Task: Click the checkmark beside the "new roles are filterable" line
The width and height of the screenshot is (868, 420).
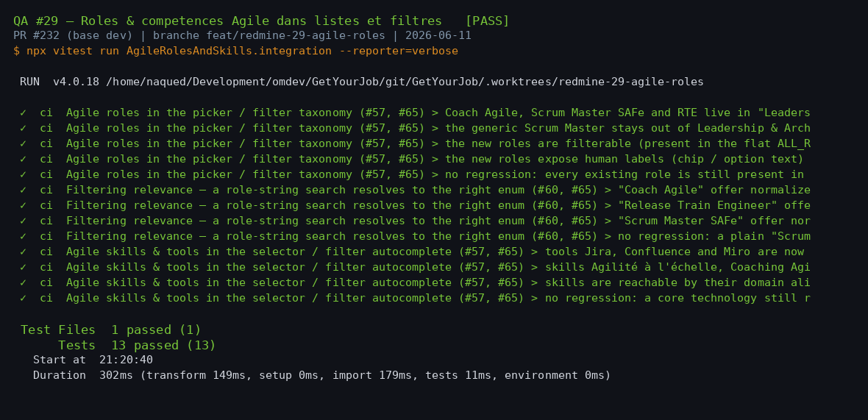Action: coord(24,144)
